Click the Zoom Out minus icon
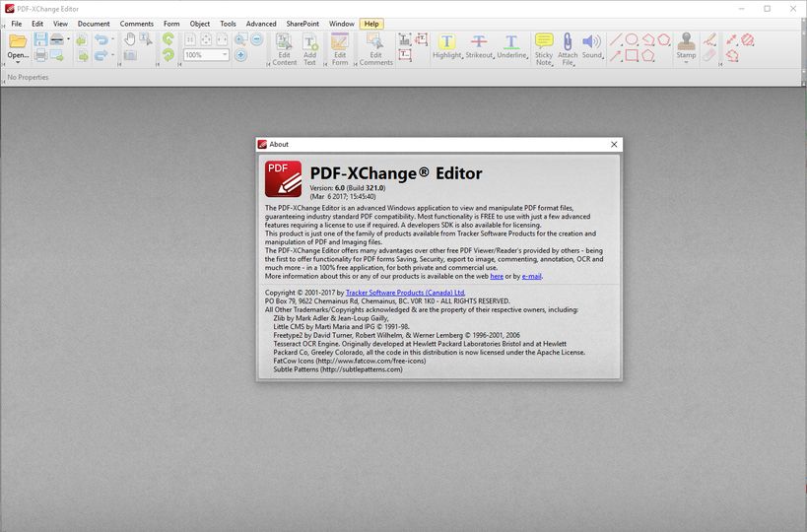The height and width of the screenshot is (532, 807). tap(257, 39)
